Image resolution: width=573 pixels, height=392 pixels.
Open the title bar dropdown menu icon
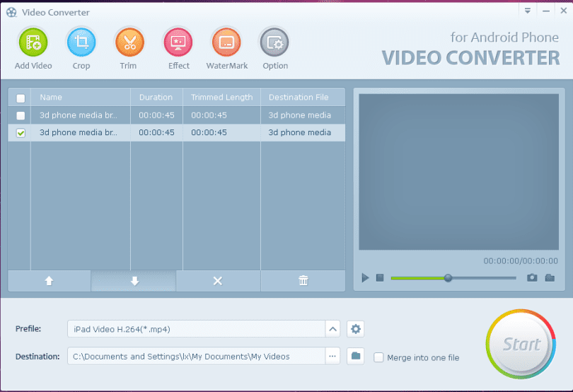point(528,11)
